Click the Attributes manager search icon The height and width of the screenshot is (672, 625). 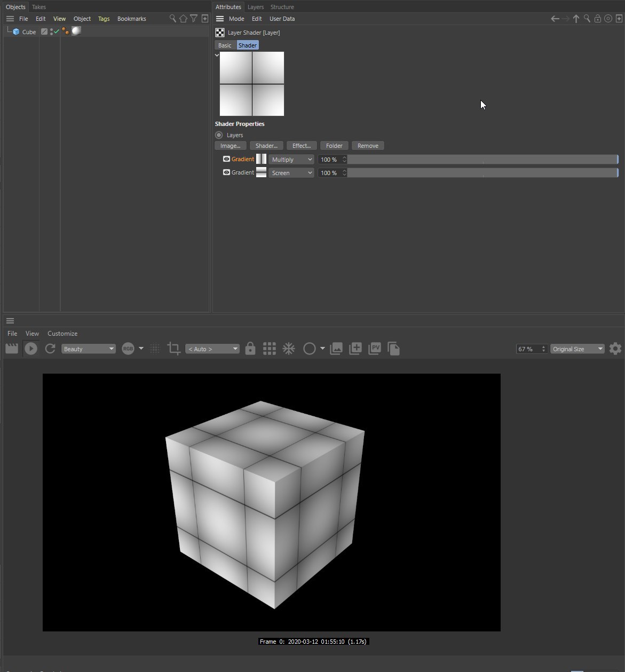(x=587, y=19)
